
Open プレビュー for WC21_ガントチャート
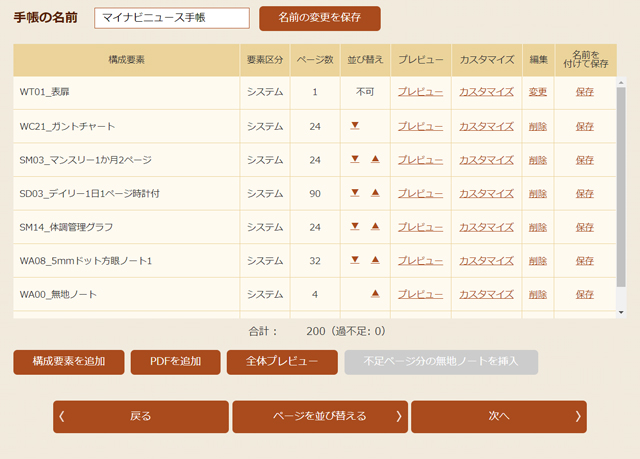tap(420, 126)
